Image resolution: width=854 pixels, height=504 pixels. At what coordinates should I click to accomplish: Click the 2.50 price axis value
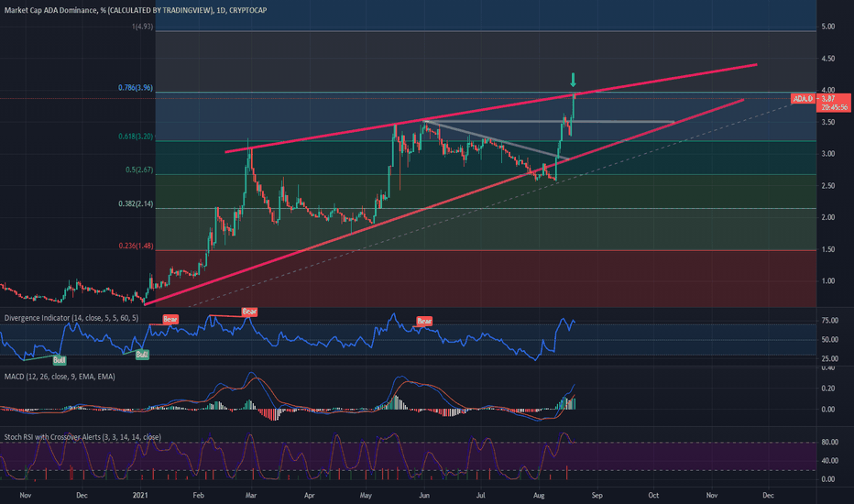point(827,186)
